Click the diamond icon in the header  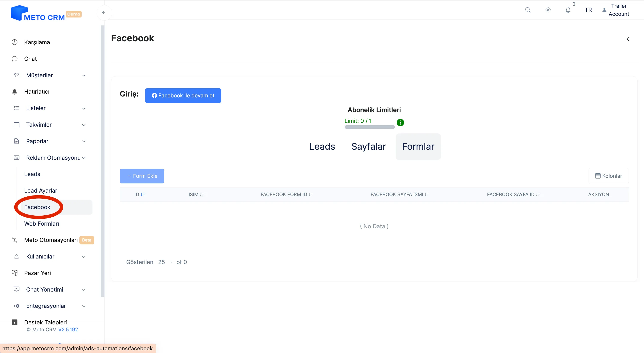click(548, 10)
